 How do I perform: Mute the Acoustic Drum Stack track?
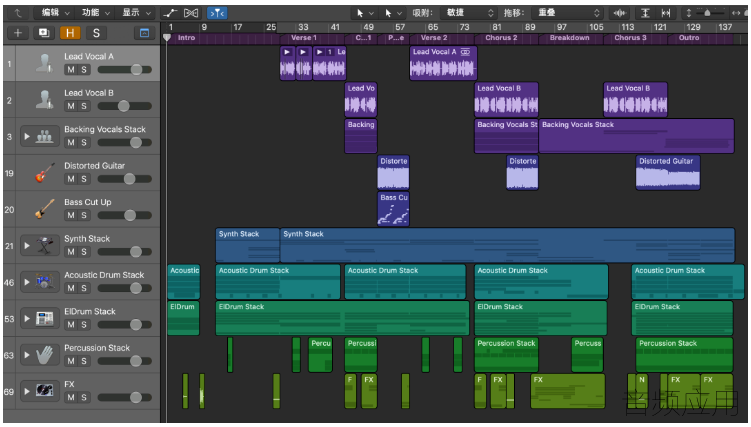coord(71,288)
